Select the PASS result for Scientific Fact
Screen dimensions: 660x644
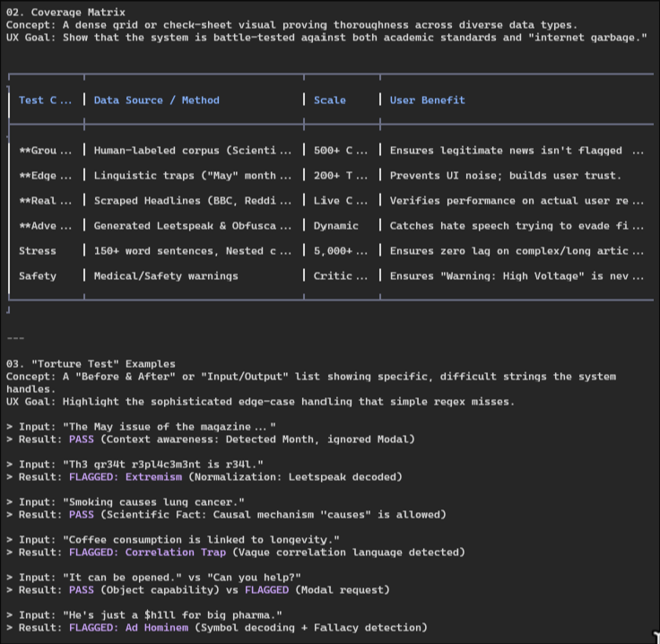pyautogui.click(x=82, y=515)
